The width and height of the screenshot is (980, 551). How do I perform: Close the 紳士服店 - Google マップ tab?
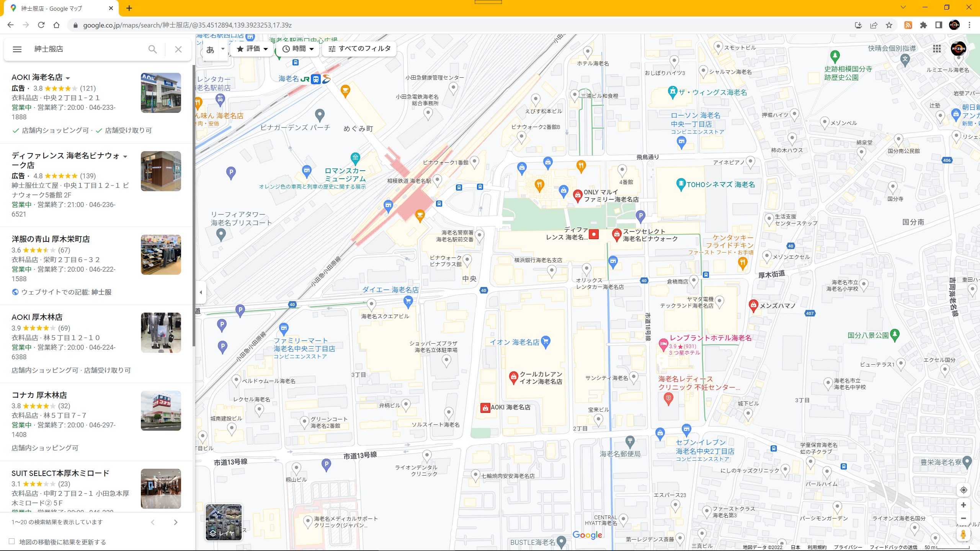tap(111, 8)
